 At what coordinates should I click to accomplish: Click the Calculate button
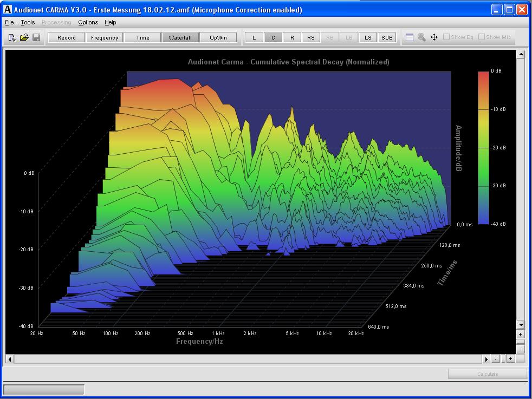[x=488, y=374]
